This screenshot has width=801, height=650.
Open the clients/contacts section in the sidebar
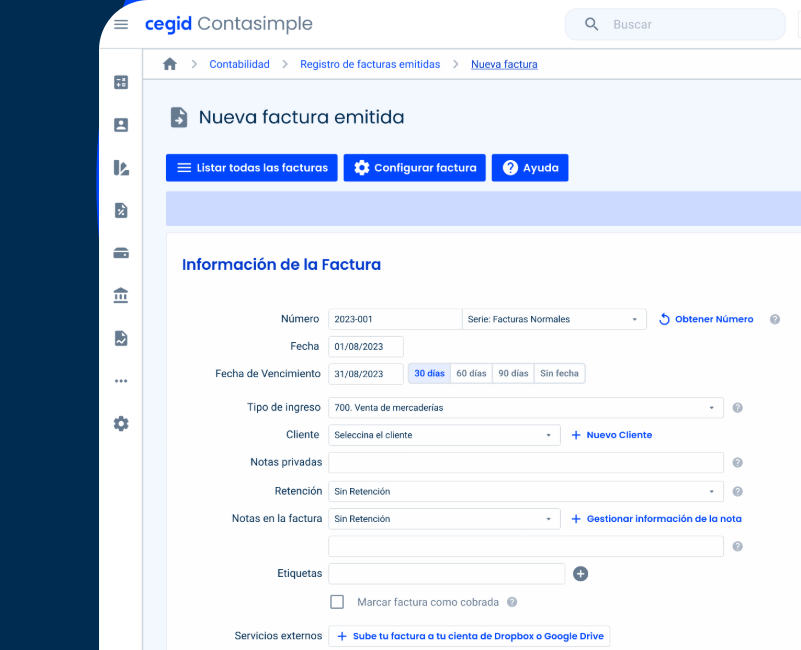click(x=120, y=124)
